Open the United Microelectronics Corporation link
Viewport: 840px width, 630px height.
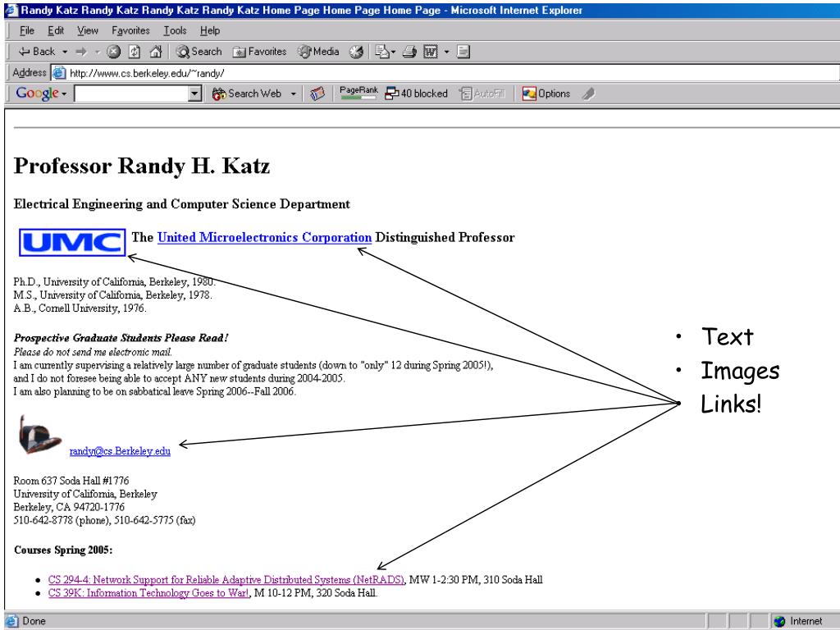265,237
